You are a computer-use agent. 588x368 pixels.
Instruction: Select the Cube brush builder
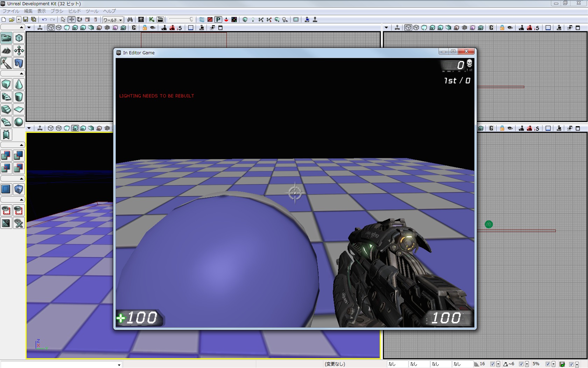[x=6, y=84]
